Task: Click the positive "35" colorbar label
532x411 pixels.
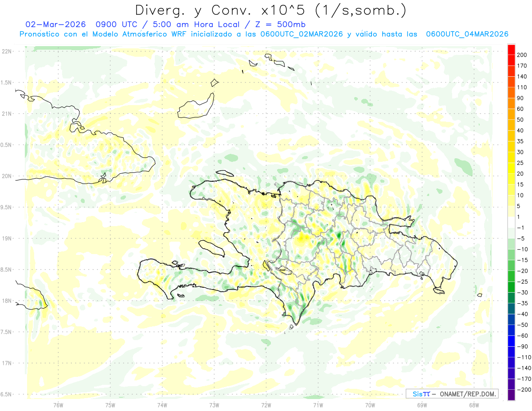Action: 520,141
